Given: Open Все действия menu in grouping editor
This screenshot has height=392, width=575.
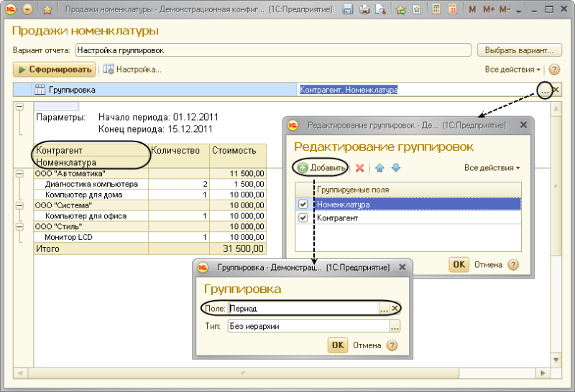Looking at the screenshot, I should [492, 168].
